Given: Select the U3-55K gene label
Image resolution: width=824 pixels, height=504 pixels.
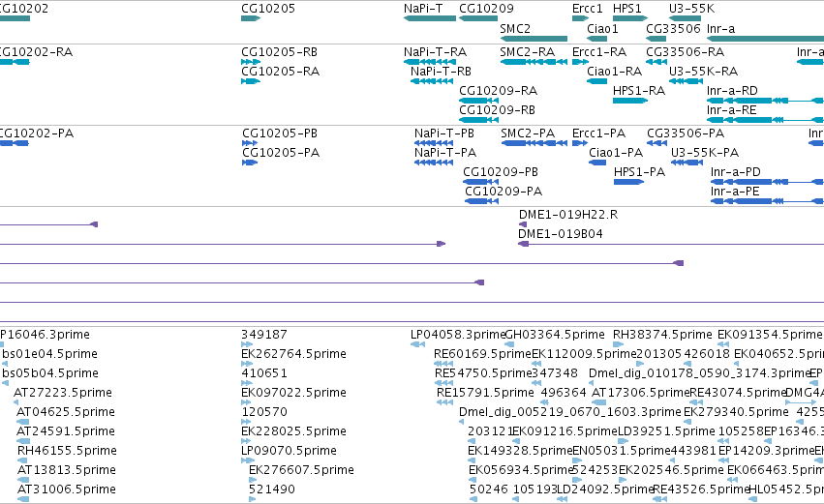Looking at the screenshot, I should click(691, 9).
